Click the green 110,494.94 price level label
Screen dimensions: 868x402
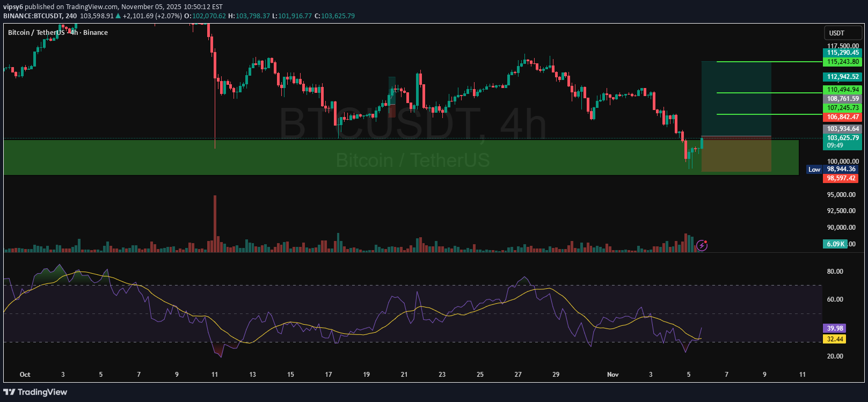coord(842,90)
